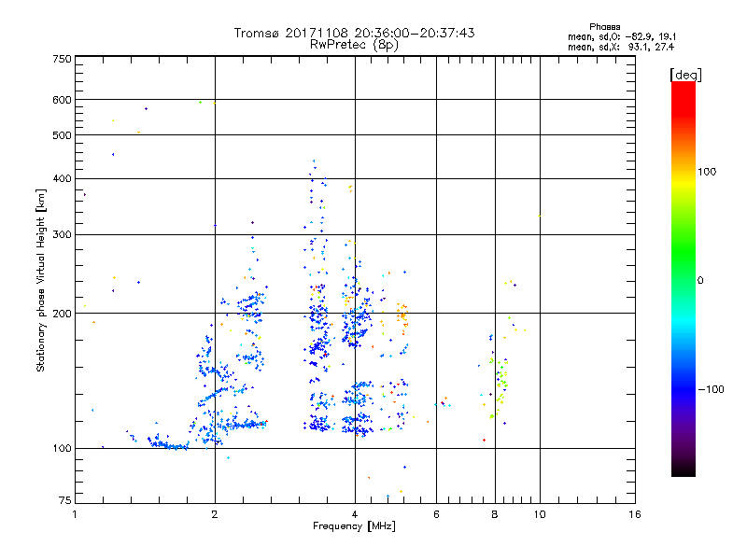Click the '[deg]' colorbar unit label
The image size is (747, 560).
(685, 75)
